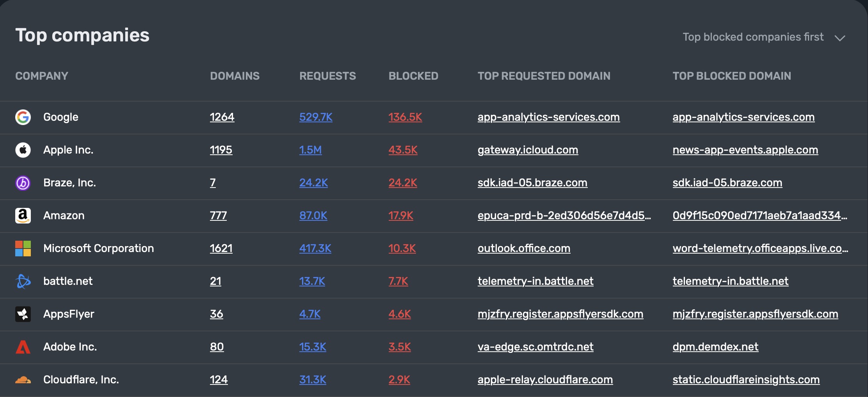The height and width of the screenshot is (397, 868).
Task: View Amazon's 87.0K requests
Action: pyautogui.click(x=313, y=216)
